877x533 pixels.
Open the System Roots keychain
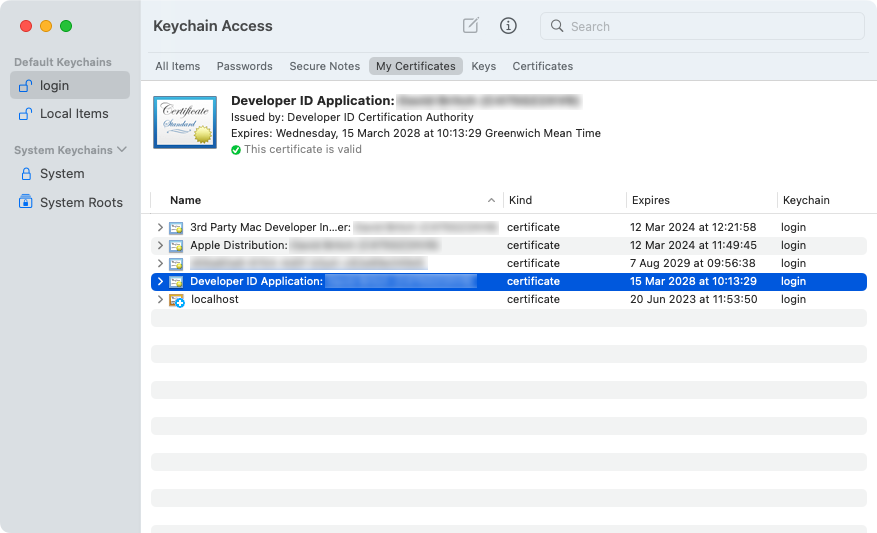pos(80,202)
